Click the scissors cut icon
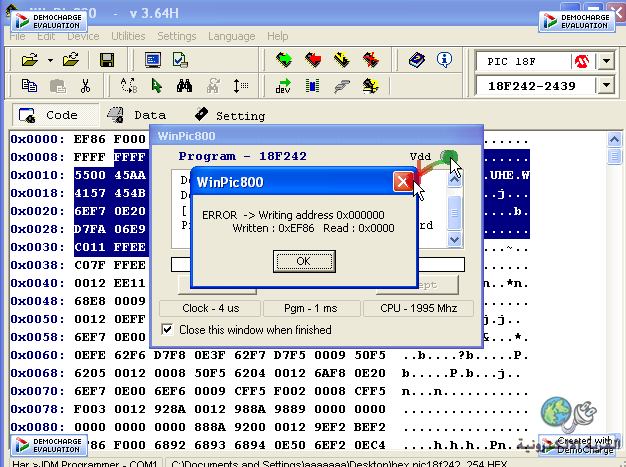Viewport: 626px width, 467px height. pyautogui.click(x=85, y=86)
